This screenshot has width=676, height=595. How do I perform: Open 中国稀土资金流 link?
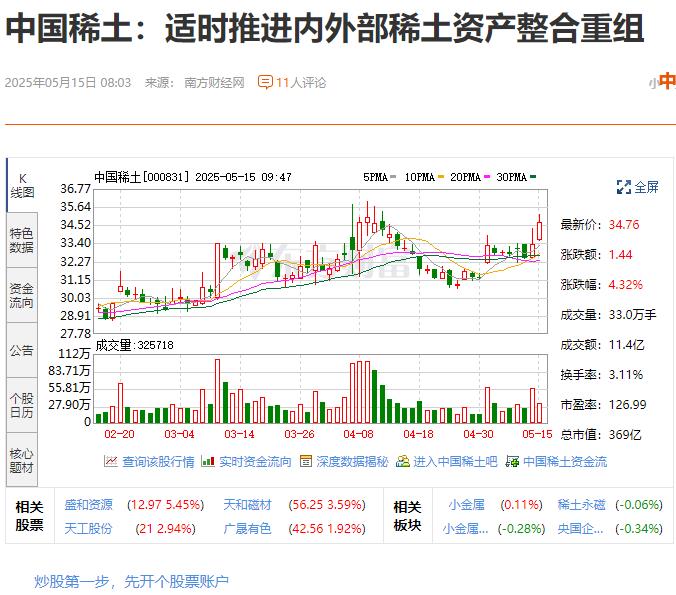click(565, 462)
